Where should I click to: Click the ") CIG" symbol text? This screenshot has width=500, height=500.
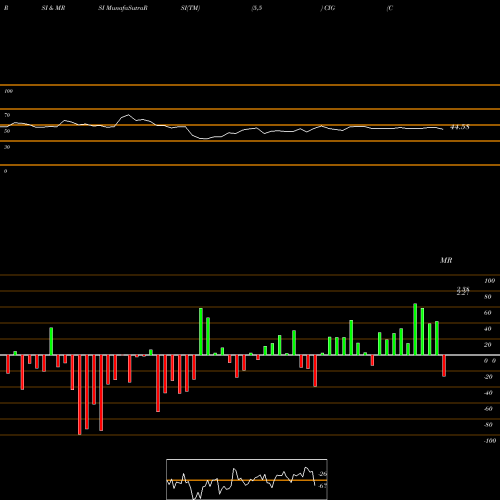click(x=328, y=8)
